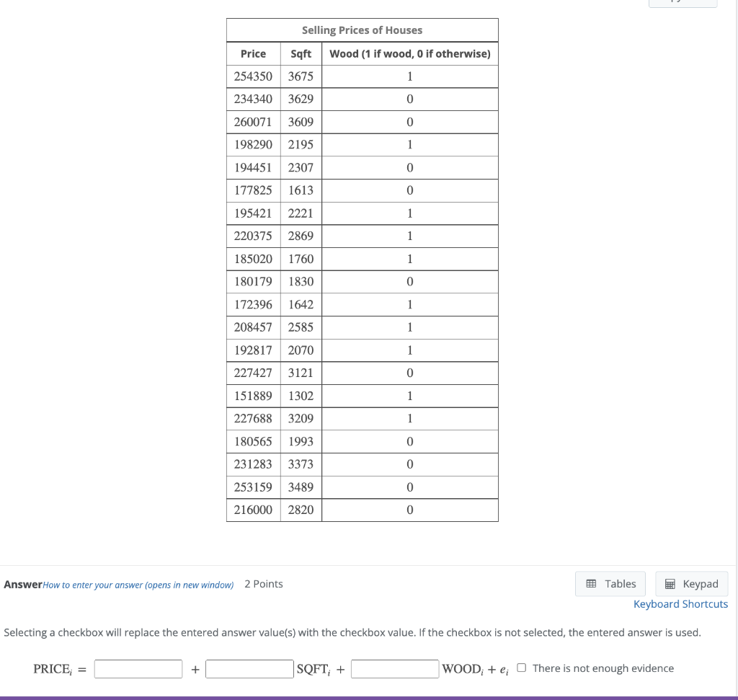Click the '2 Points' label

[264, 584]
